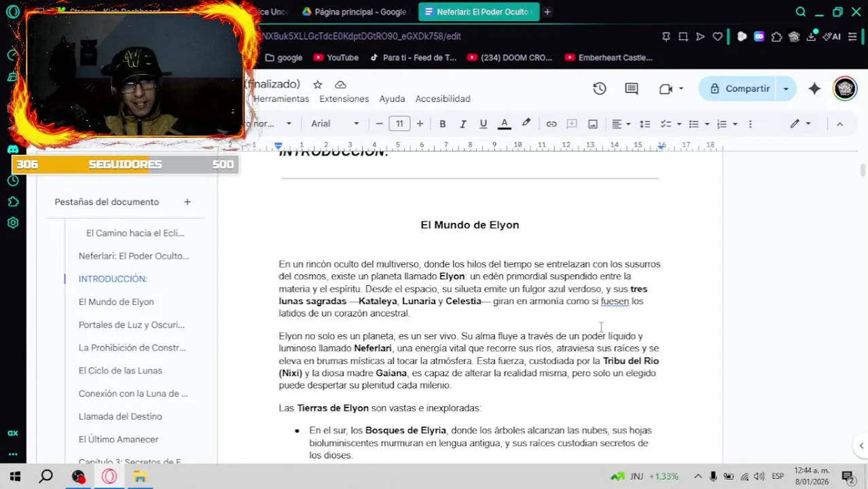Jump to Llamada del Destino heading

click(x=120, y=416)
